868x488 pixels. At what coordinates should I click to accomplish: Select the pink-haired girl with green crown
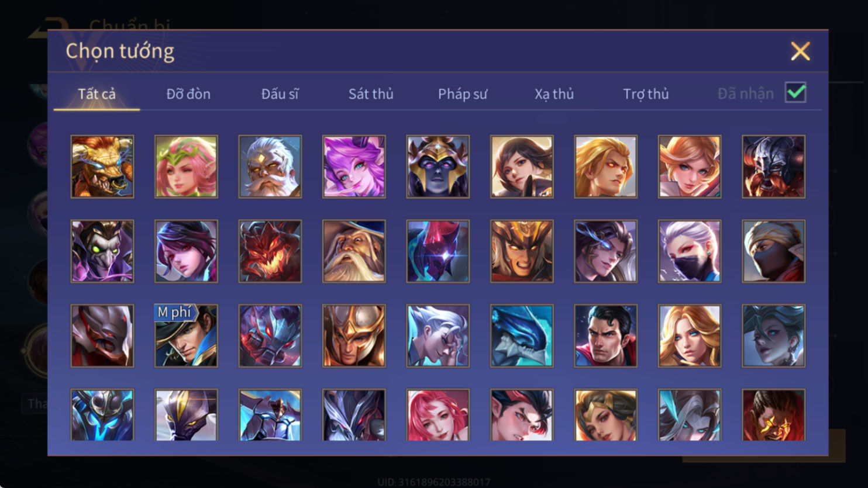tap(186, 167)
